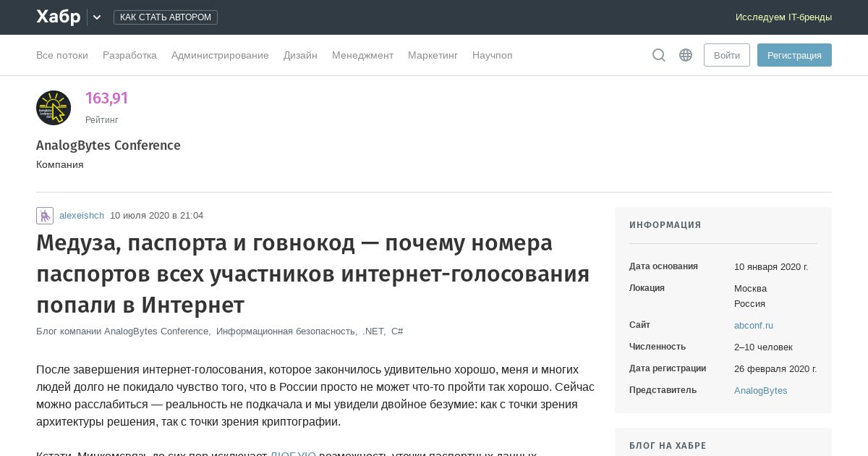
Task: Click the 10 июля 2020 в 21:04 timestamp
Action: (x=156, y=216)
